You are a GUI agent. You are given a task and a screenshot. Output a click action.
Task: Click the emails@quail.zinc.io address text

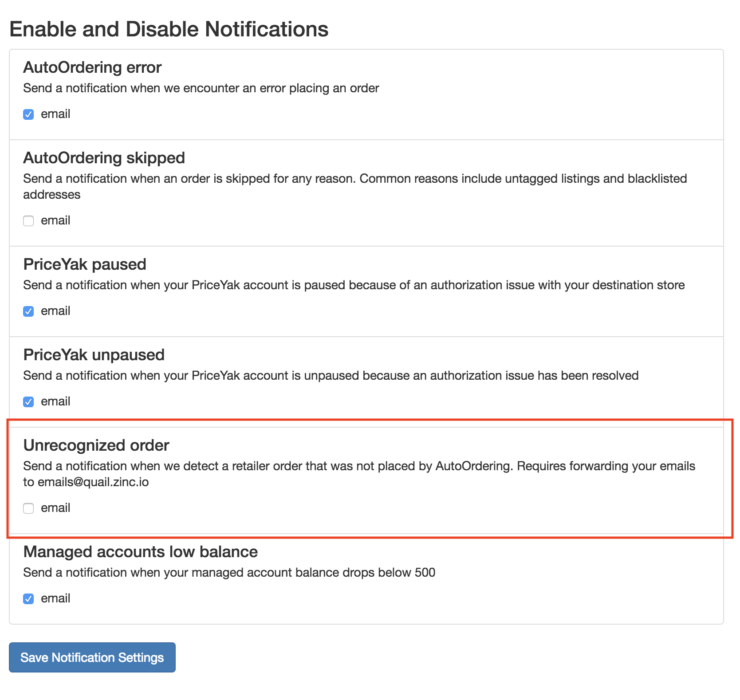click(93, 482)
